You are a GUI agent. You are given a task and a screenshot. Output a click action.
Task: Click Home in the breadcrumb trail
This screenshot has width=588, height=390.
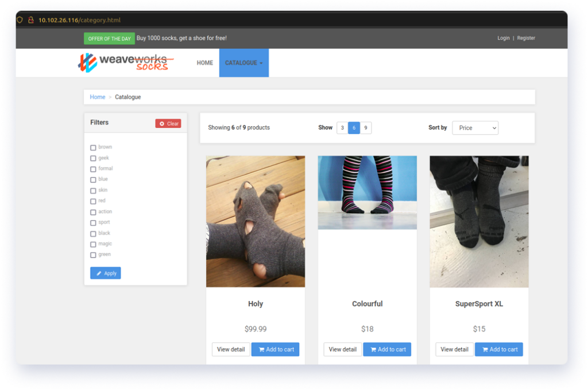(97, 97)
